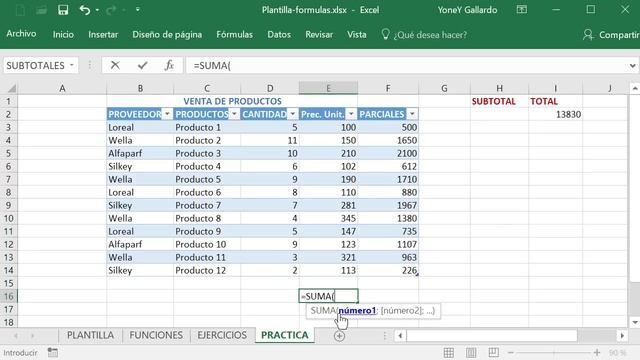The image size is (640, 360).
Task: Customize the Quick Access Toolbar
Action: click(x=138, y=9)
